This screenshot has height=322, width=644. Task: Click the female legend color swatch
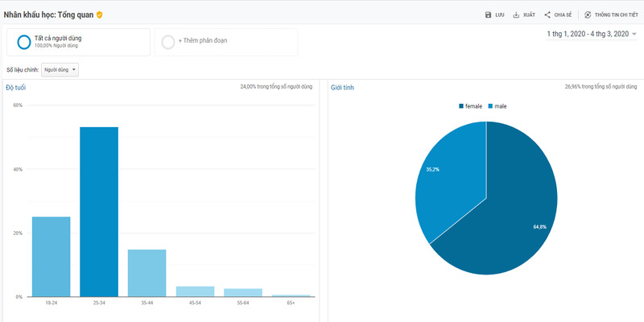pyautogui.click(x=461, y=106)
